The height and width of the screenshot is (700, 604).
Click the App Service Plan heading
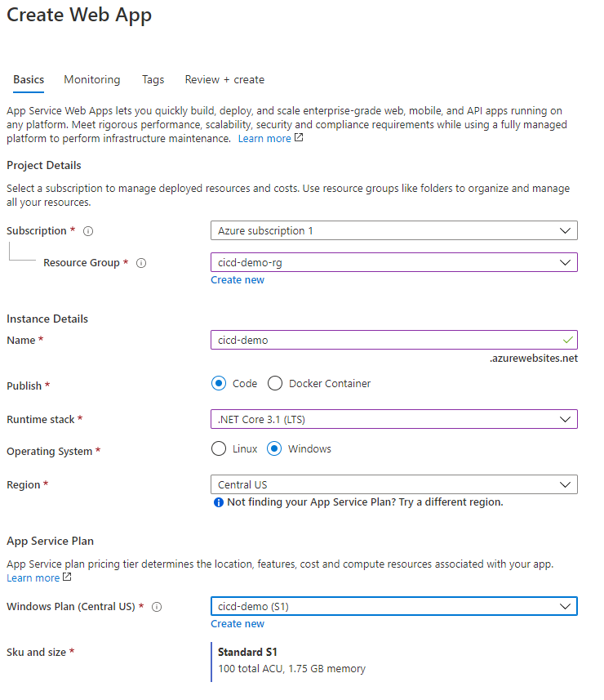50,541
